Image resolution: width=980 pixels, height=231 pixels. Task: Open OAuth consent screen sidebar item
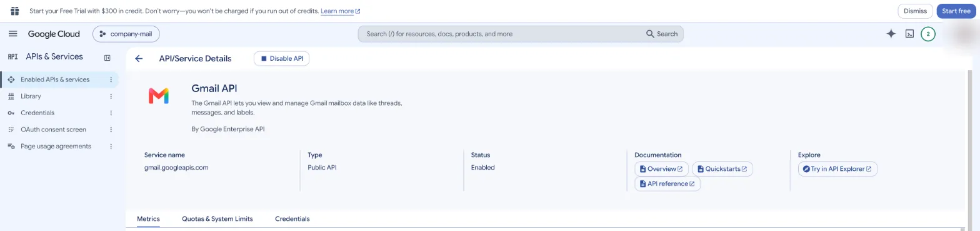(x=54, y=130)
